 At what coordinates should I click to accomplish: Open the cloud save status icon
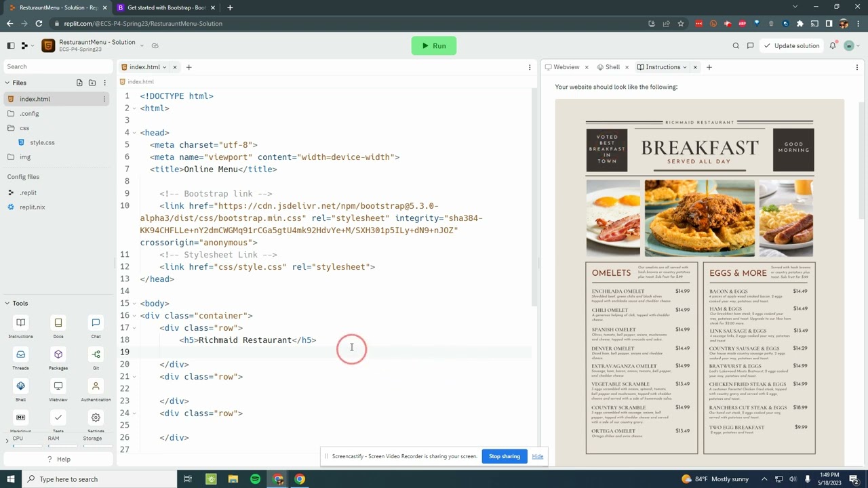point(155,46)
